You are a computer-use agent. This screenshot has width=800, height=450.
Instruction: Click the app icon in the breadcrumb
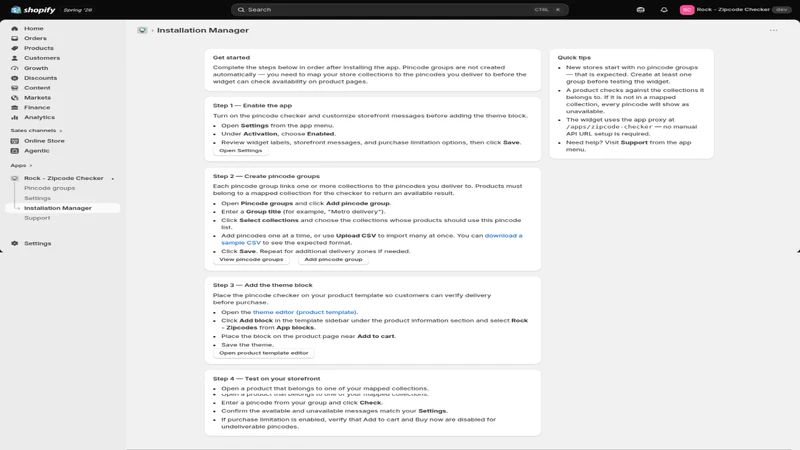(x=142, y=30)
